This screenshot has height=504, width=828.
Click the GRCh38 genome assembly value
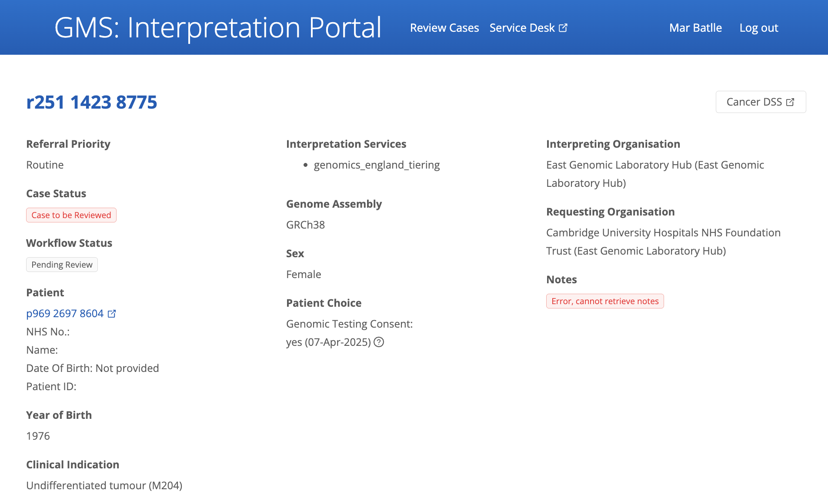305,225
